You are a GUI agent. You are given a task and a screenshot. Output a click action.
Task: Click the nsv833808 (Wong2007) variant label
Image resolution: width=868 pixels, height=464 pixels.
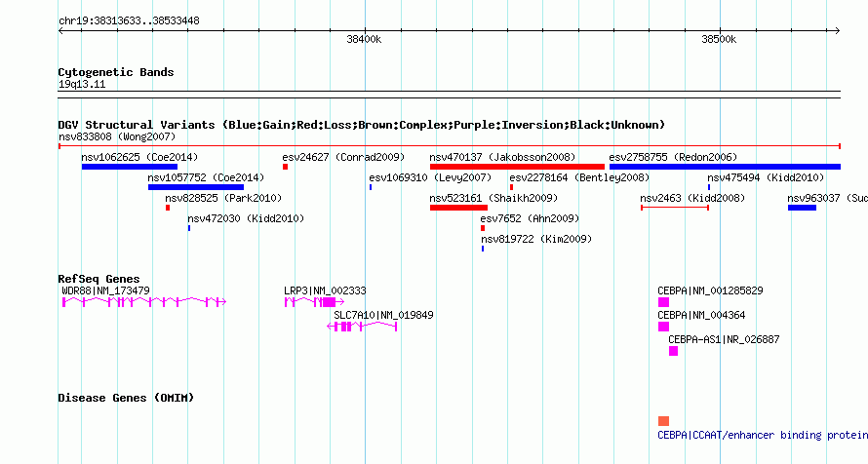[x=117, y=136]
